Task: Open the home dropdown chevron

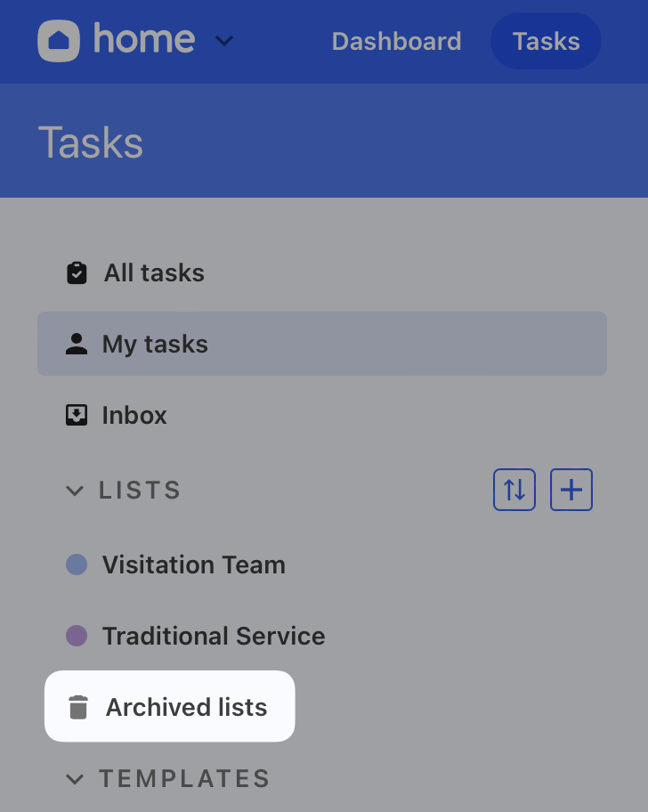Action: tap(224, 41)
